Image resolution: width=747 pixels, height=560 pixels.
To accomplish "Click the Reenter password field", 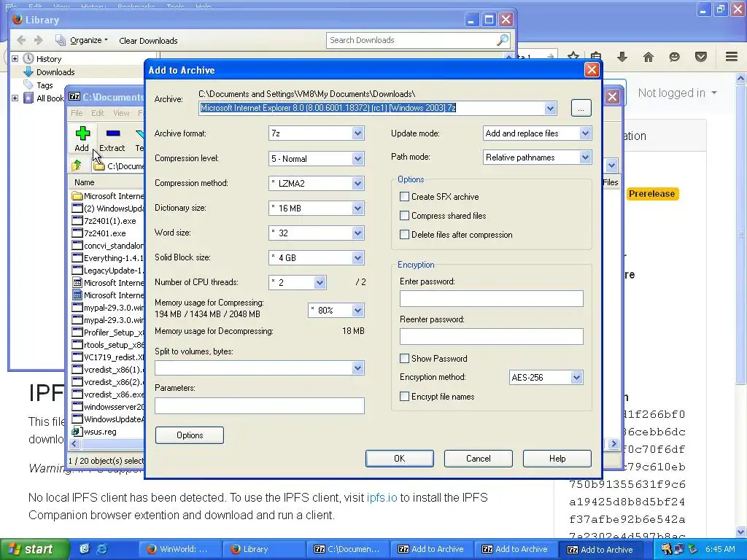I will 491,336.
